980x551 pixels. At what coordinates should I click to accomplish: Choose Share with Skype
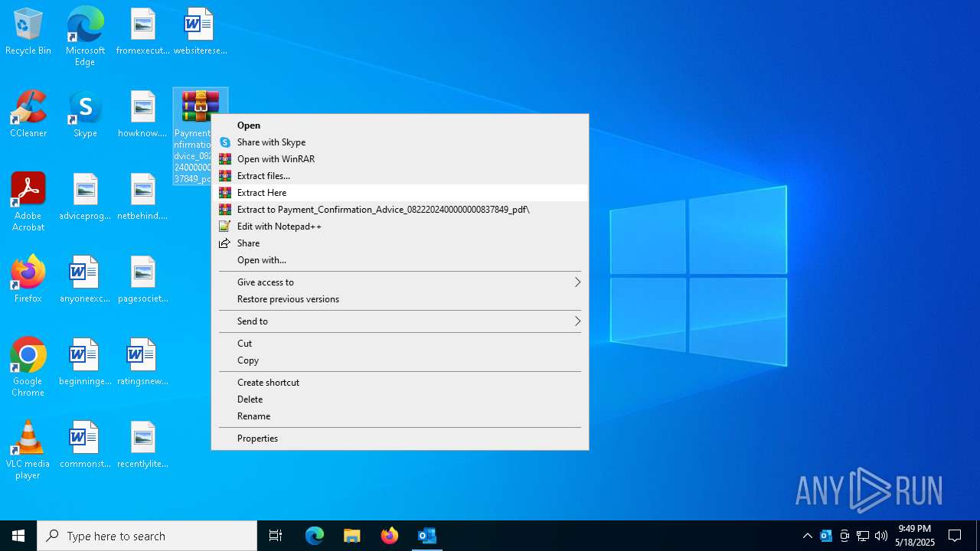(400, 142)
